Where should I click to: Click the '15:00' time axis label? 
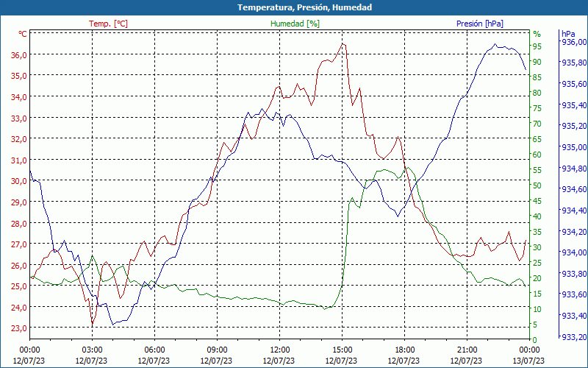click(x=342, y=350)
